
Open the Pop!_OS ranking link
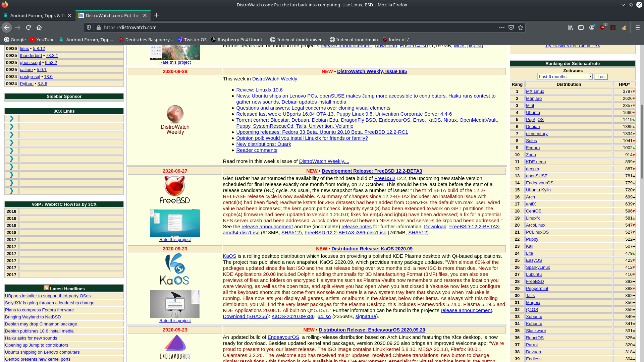(x=535, y=119)
